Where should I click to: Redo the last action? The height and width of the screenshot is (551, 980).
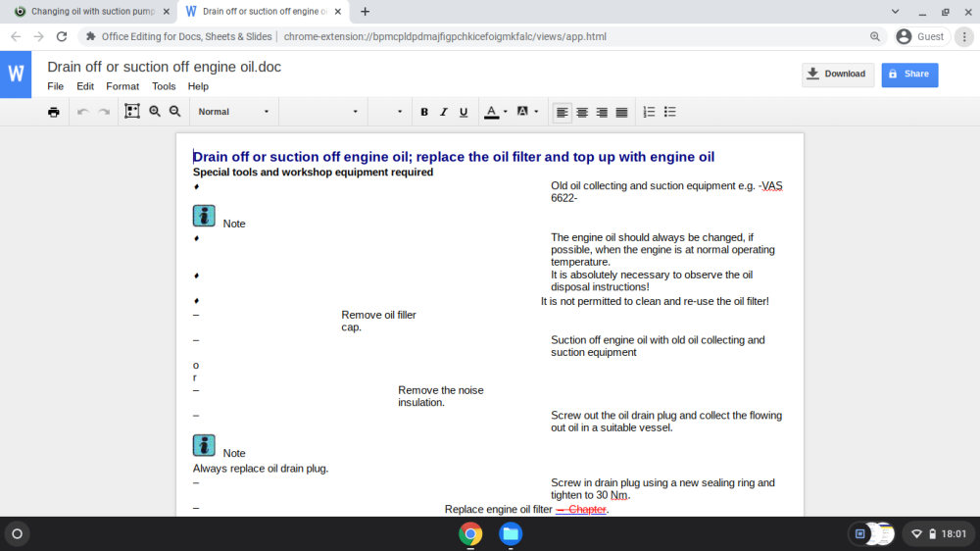point(104,112)
